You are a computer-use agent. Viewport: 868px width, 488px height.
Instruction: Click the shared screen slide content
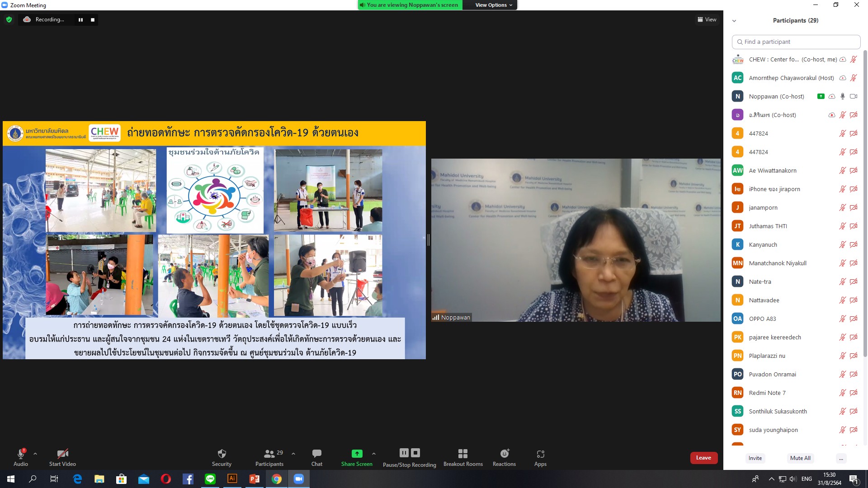(214, 240)
